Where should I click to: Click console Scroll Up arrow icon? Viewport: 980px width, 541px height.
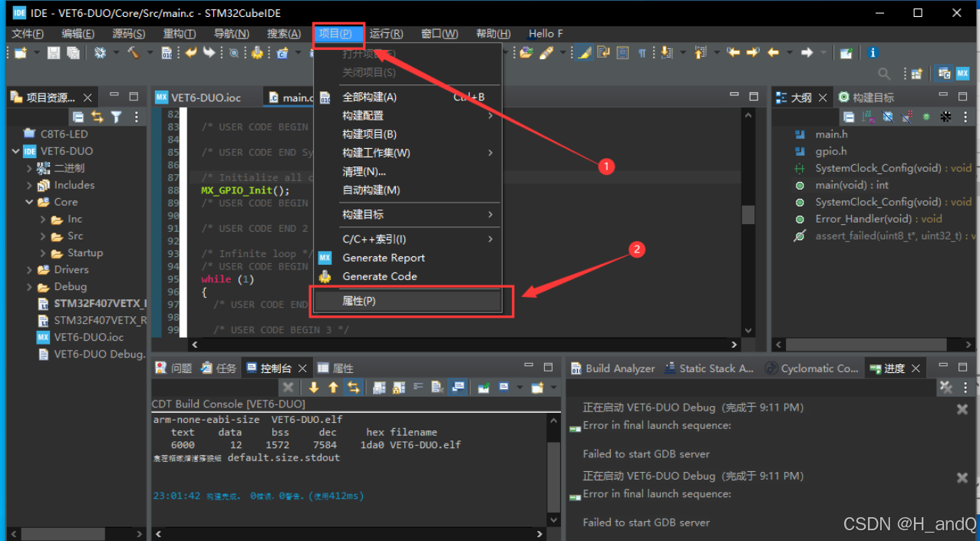coord(333,388)
